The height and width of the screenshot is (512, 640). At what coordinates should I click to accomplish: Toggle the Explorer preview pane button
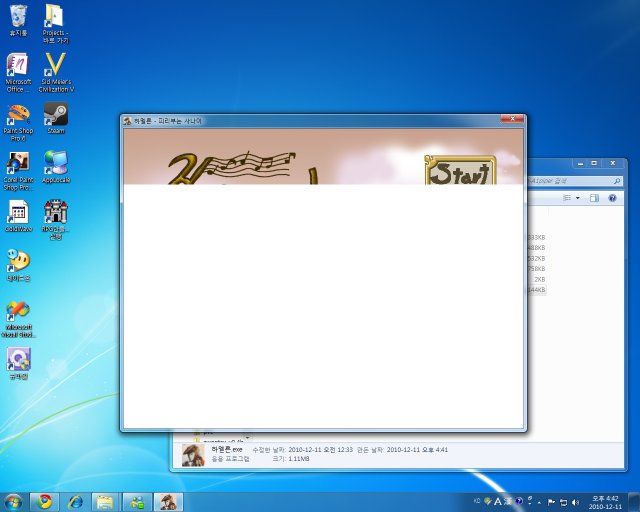click(x=594, y=198)
